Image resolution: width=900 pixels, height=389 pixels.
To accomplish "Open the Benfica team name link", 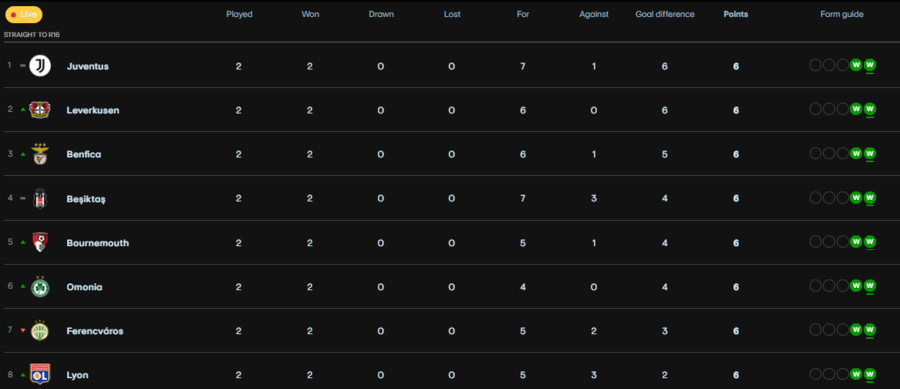I will tap(84, 154).
